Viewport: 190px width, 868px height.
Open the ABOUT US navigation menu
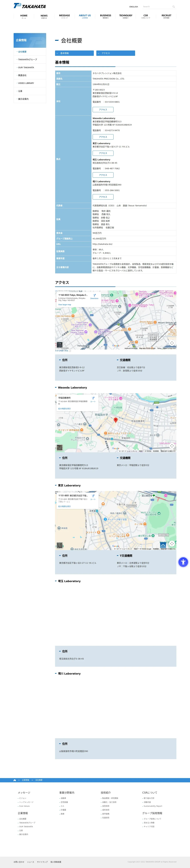85,16
